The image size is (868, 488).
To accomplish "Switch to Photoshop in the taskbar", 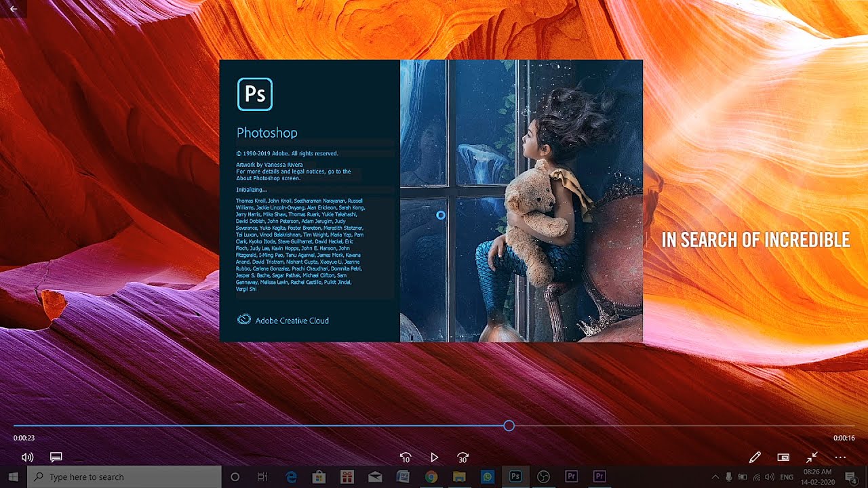I will 515,476.
